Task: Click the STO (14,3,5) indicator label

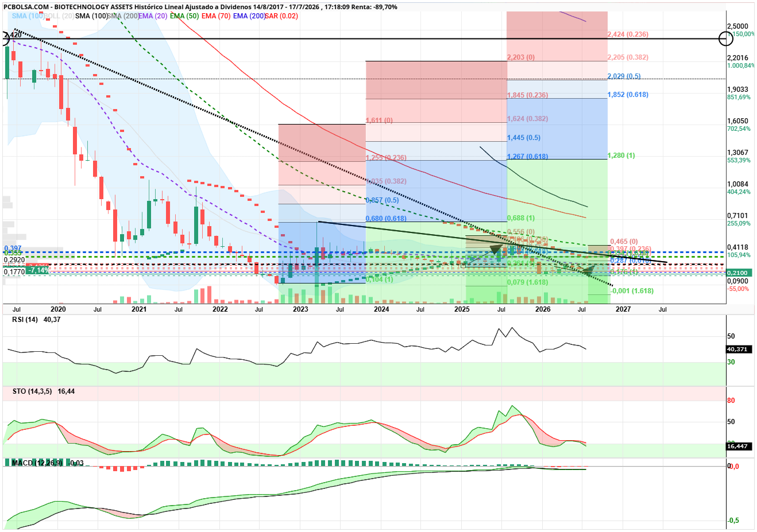Action: point(32,391)
